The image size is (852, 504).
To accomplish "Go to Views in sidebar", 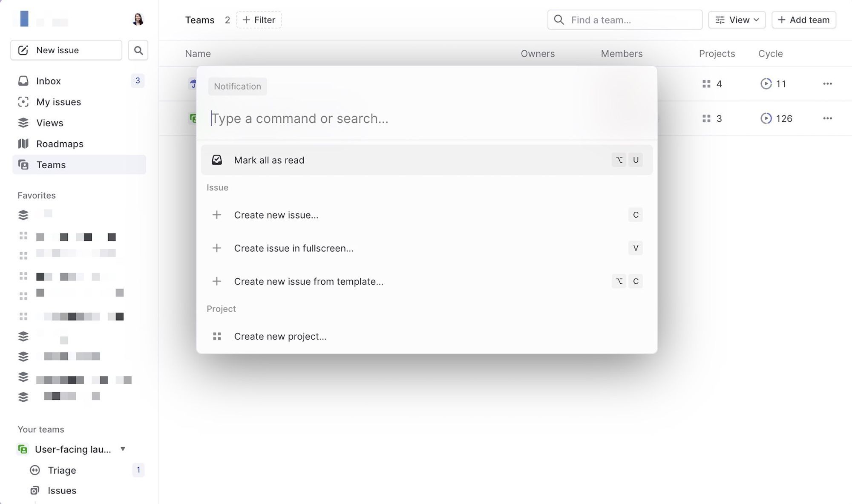I will tap(49, 123).
